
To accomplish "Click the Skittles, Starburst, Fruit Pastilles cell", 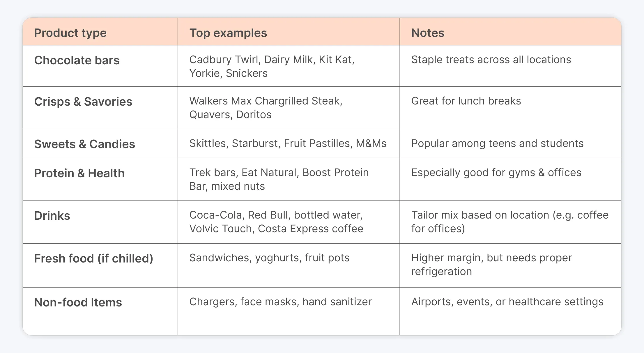I will pos(288,143).
